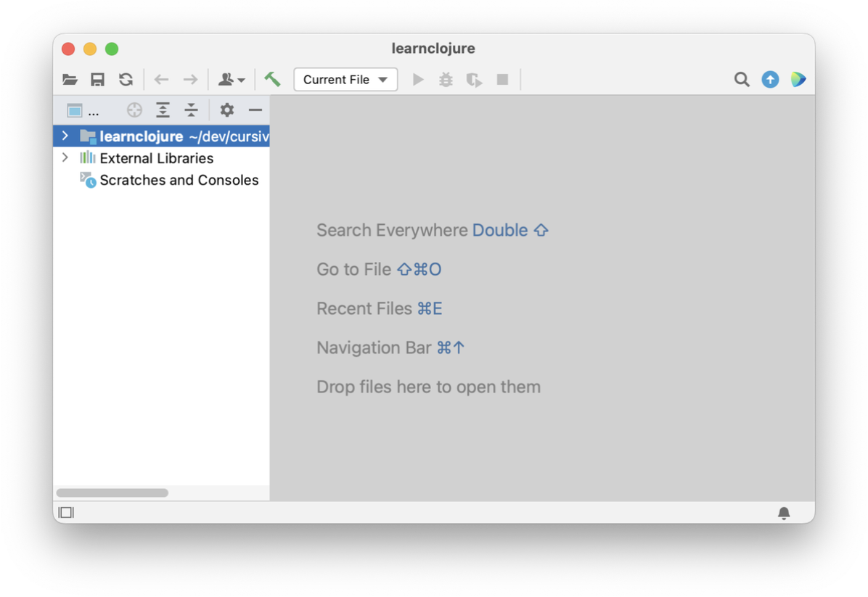The height and width of the screenshot is (597, 868).
Task: Hide the Project tool window
Action: coord(255,110)
